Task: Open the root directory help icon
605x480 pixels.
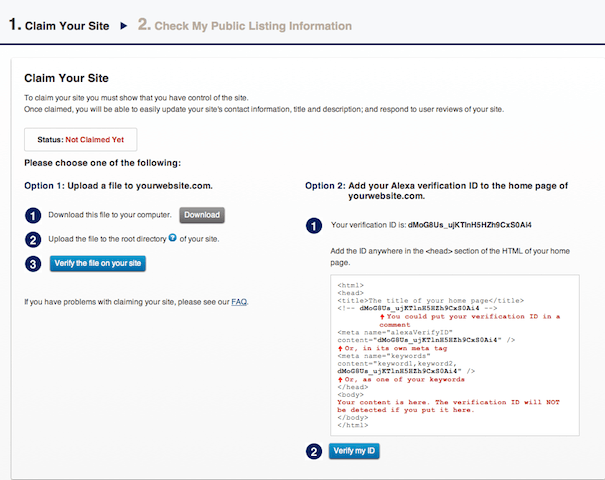Action: pos(172,238)
